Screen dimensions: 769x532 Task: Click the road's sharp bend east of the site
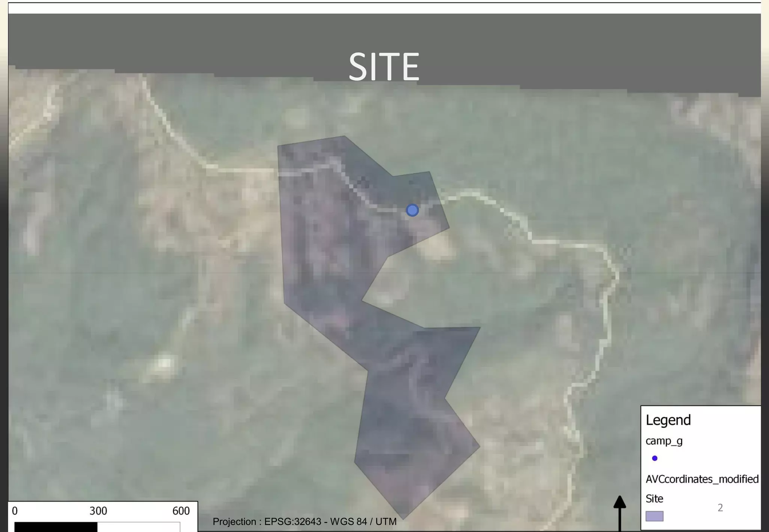(617, 275)
